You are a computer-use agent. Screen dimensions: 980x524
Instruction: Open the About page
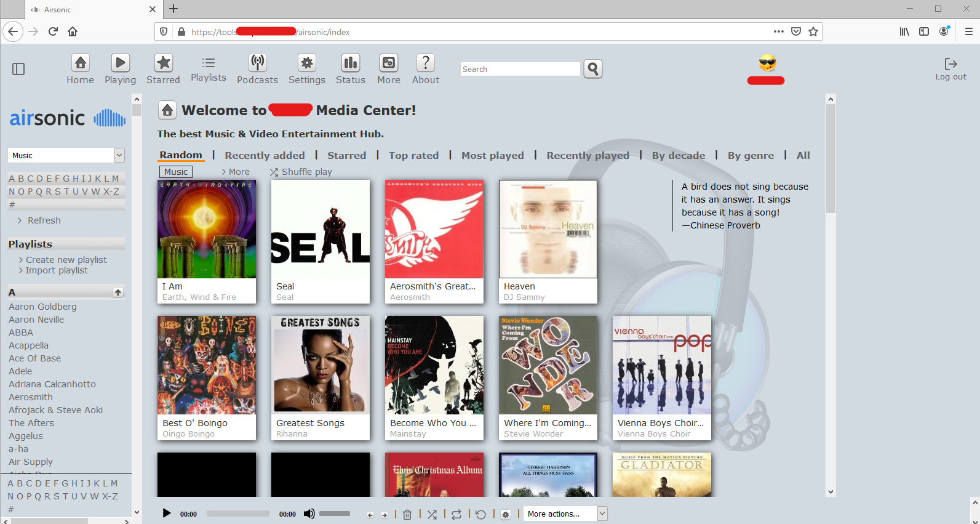(x=426, y=63)
